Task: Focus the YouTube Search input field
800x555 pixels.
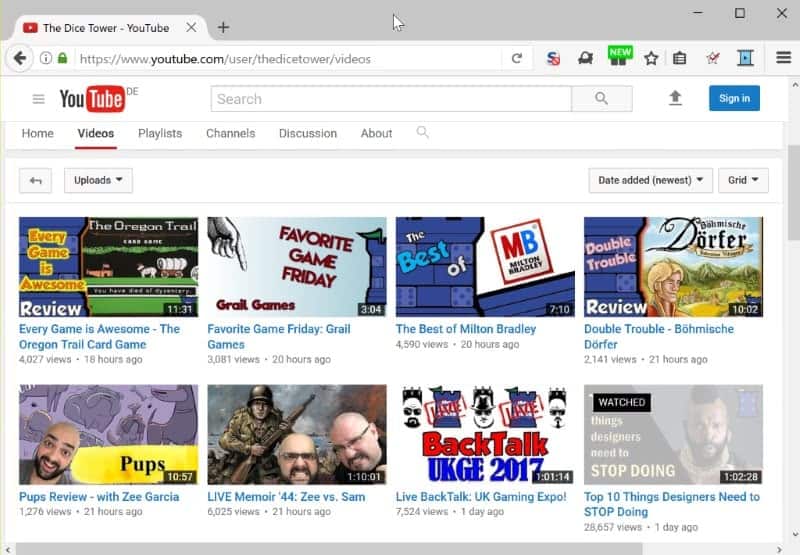Action: (391, 98)
